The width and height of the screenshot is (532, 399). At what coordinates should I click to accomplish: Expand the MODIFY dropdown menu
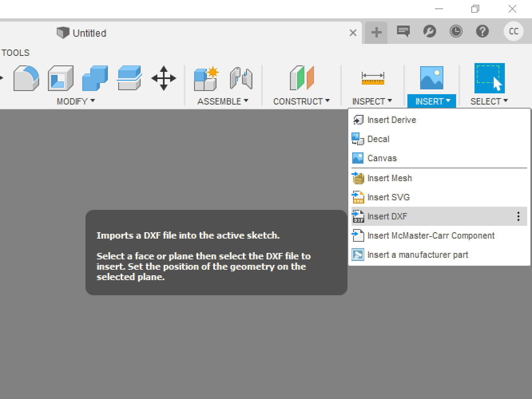click(x=76, y=101)
